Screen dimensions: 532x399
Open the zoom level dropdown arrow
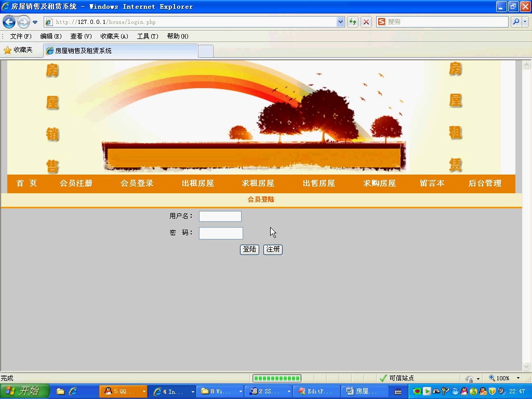point(518,378)
